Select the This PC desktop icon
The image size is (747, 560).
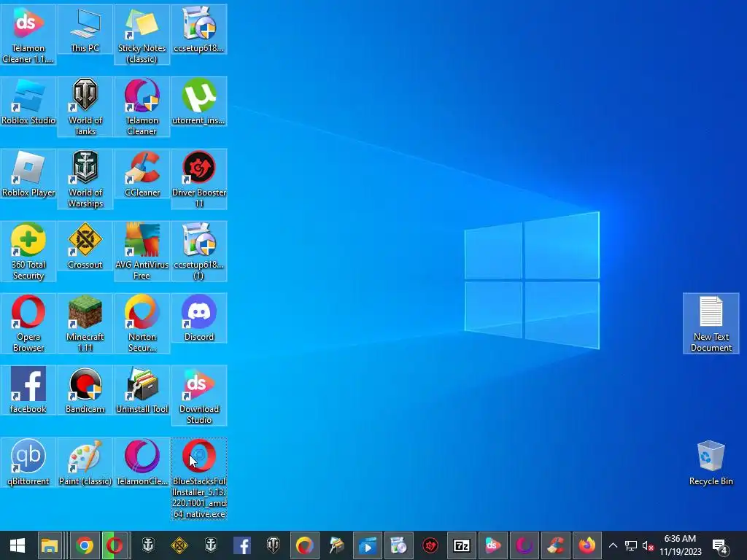coord(85,29)
